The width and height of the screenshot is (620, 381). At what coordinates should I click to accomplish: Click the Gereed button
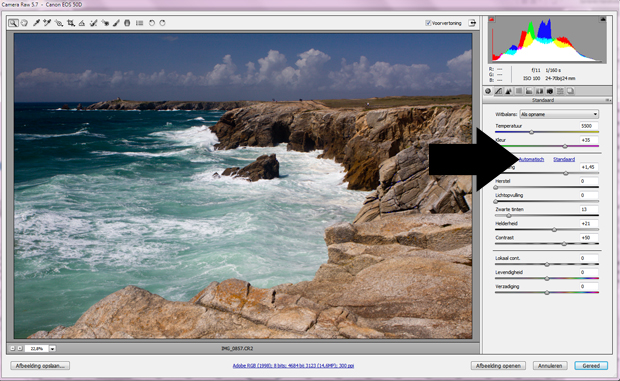(x=591, y=366)
